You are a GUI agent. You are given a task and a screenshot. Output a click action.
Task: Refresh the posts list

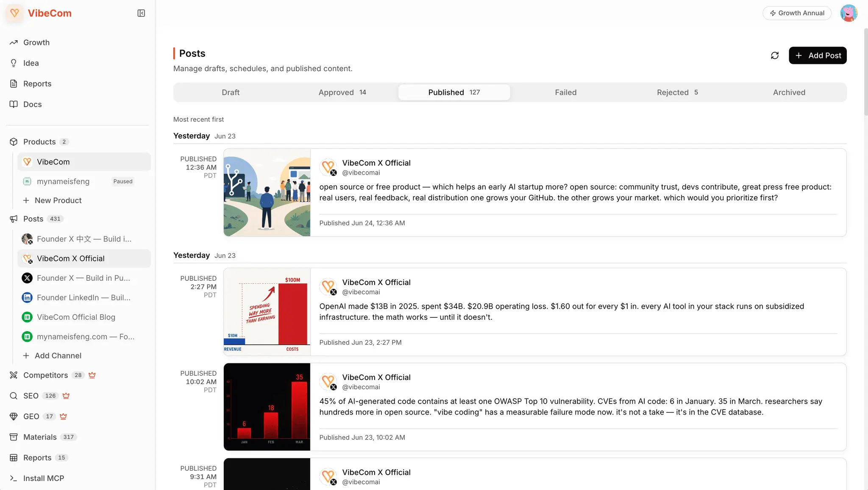pyautogui.click(x=775, y=55)
